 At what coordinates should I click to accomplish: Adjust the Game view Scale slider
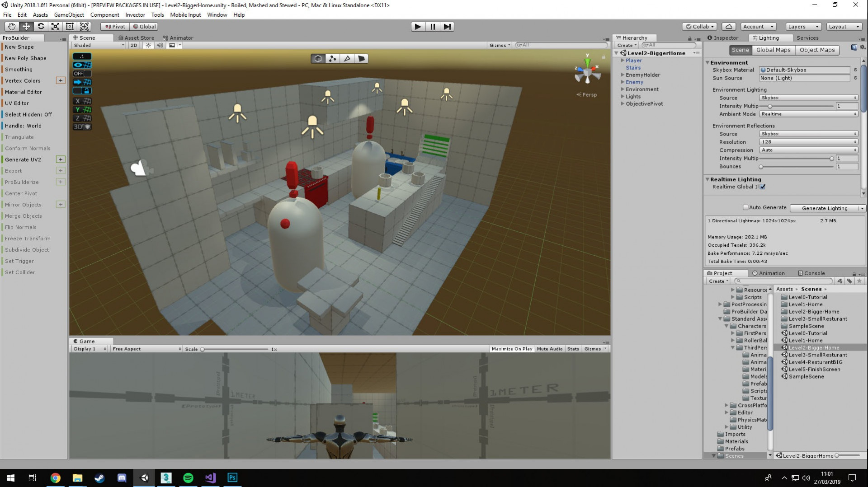coord(234,349)
